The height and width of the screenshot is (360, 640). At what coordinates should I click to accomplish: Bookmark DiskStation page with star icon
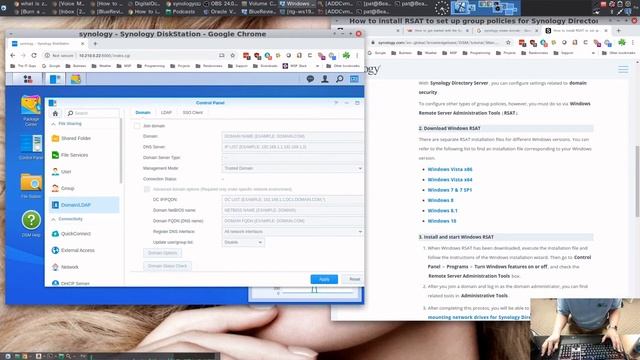[x=233, y=56]
